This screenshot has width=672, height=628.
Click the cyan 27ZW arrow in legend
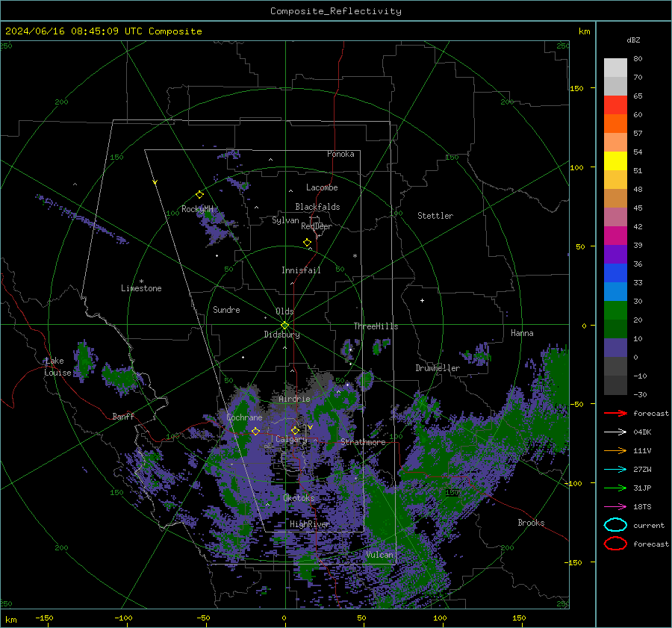(615, 470)
